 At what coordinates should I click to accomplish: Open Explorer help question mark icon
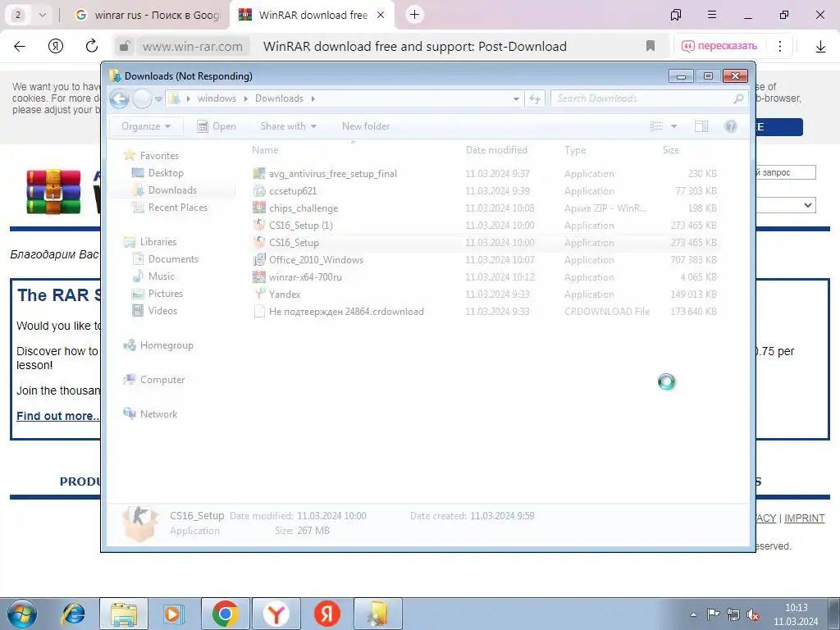(x=730, y=126)
